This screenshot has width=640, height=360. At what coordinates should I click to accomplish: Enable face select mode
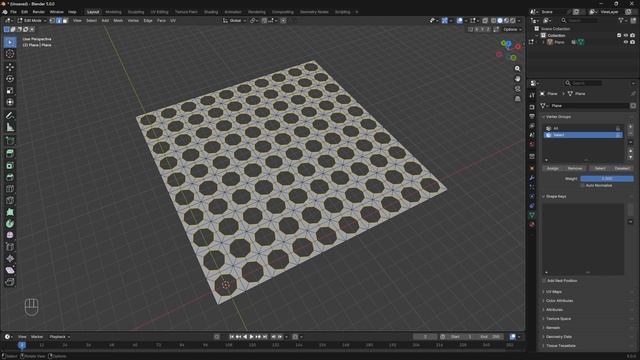pyautogui.click(x=65, y=20)
